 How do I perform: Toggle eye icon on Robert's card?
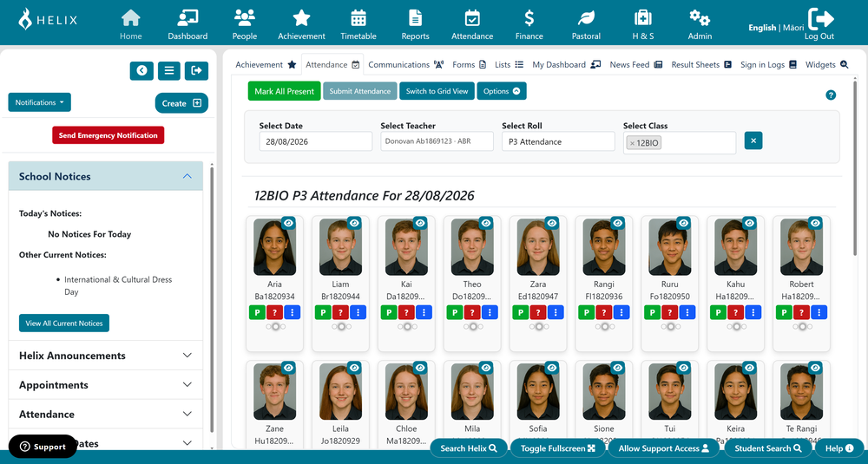tap(815, 223)
